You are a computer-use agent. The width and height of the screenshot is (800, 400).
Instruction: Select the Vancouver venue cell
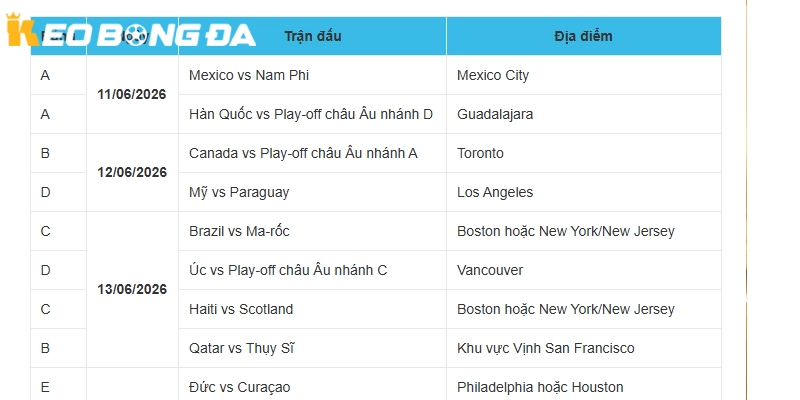coord(490,270)
